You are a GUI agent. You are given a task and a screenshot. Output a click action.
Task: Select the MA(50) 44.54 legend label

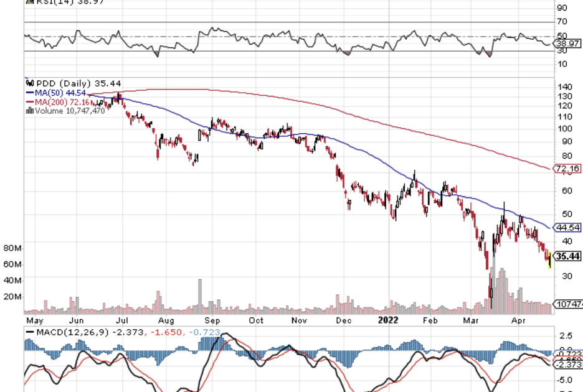point(60,92)
